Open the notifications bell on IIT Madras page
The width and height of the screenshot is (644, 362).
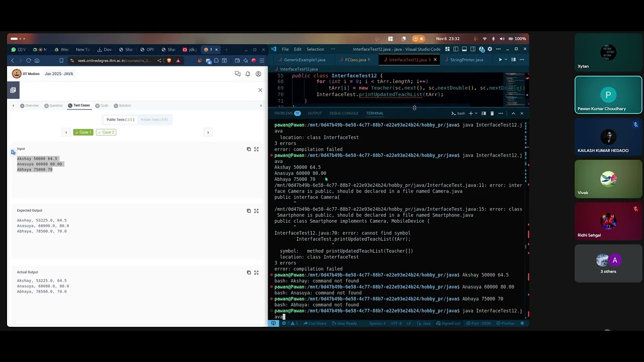pyautogui.click(x=248, y=74)
